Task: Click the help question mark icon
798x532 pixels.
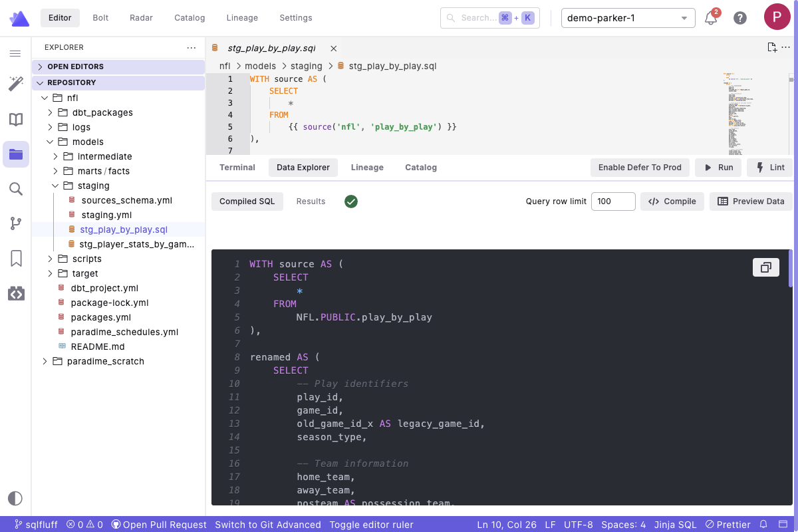Action: [740, 18]
